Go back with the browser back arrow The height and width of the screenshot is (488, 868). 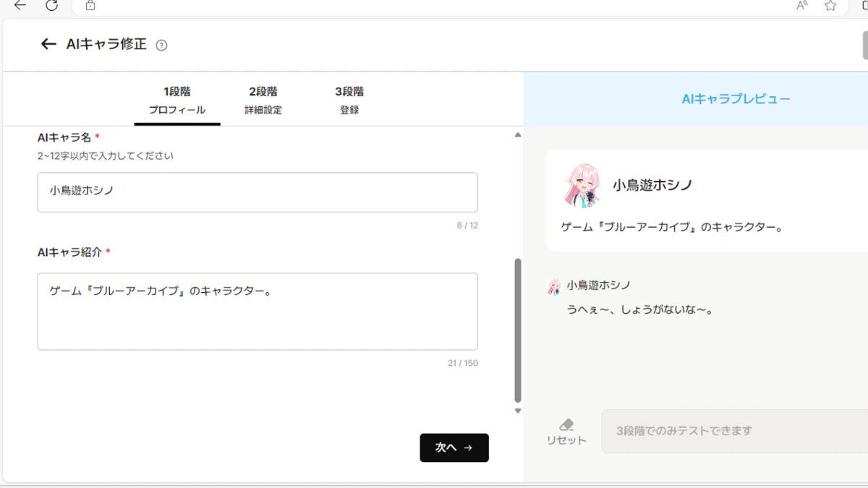pos(20,5)
